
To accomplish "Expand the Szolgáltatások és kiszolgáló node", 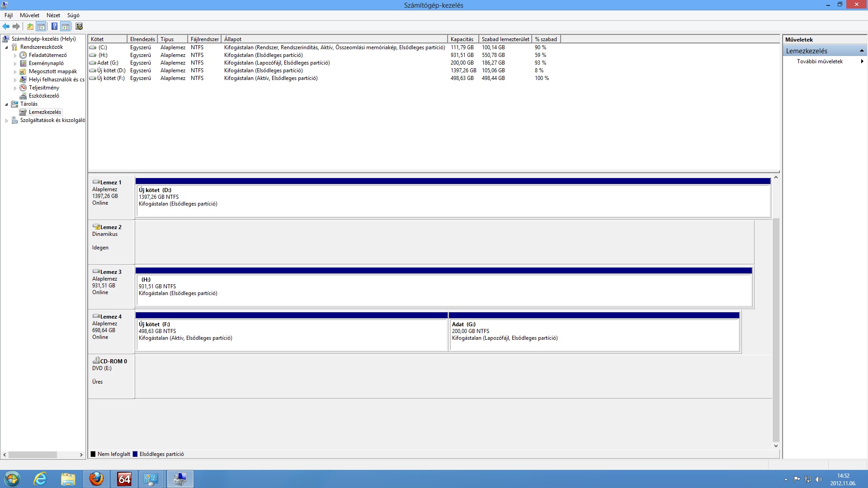I will (x=6, y=121).
